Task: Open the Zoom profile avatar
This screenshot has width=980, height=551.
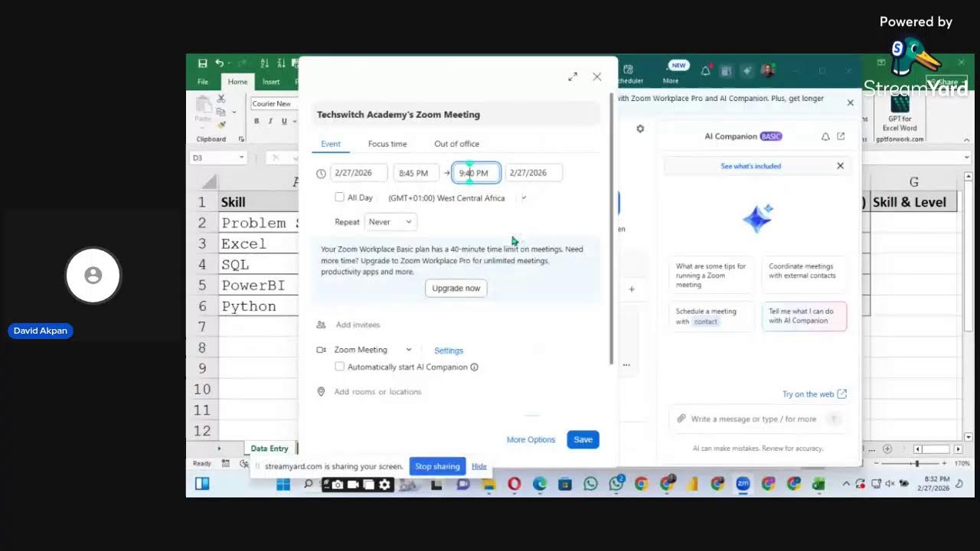Action: click(767, 70)
